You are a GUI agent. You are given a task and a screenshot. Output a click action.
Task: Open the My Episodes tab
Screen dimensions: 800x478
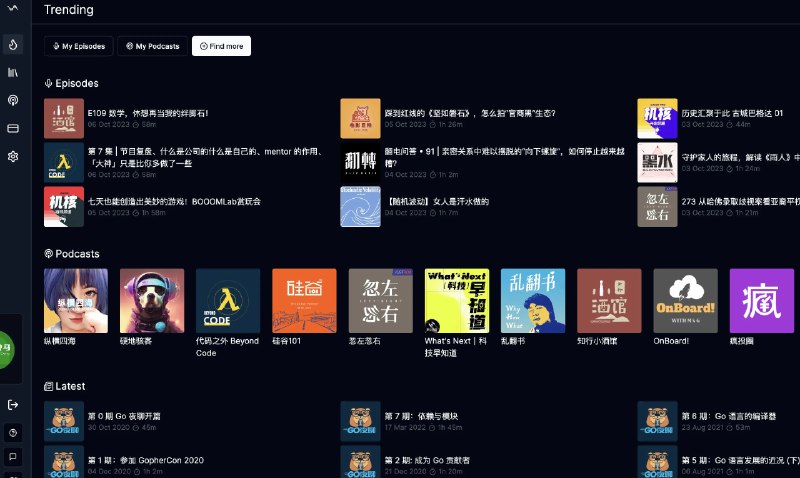click(79, 46)
